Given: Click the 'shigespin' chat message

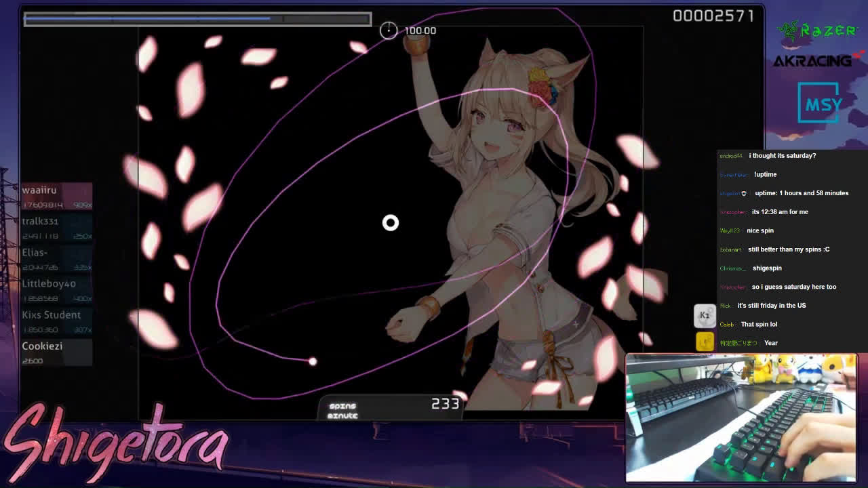Looking at the screenshot, I should (x=767, y=268).
